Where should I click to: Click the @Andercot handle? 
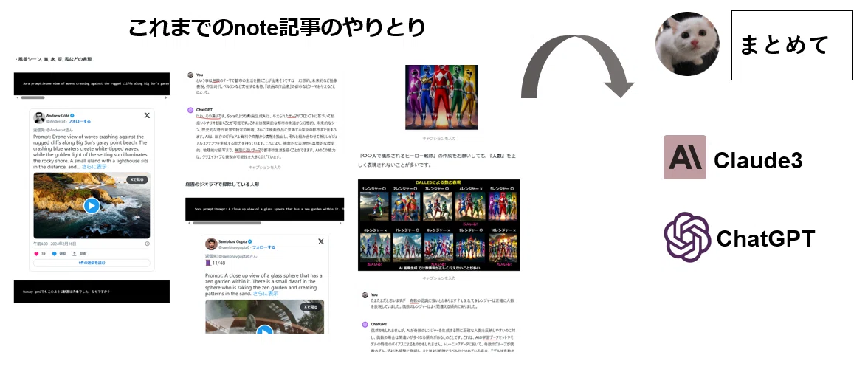coord(58,121)
